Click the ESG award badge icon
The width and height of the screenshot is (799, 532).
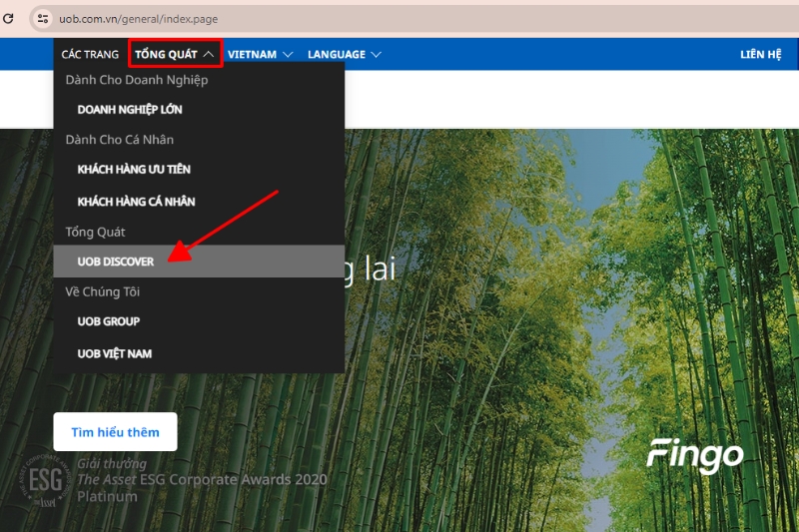pyautogui.click(x=45, y=480)
